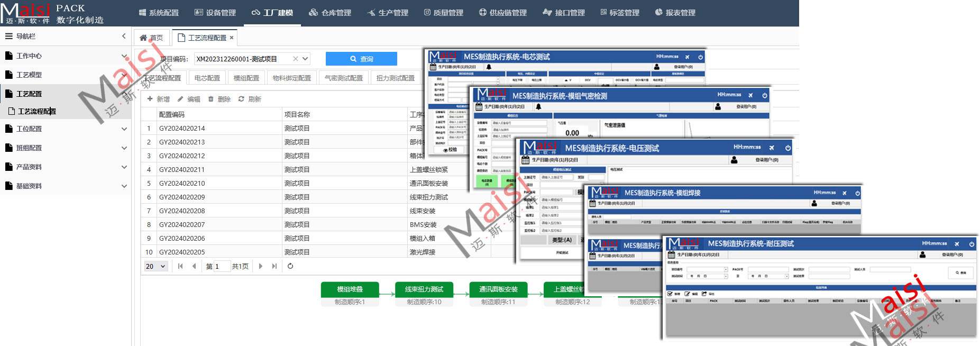This screenshot has height=346, width=980.
Task: Open the 标签管理 top menu
Action: coord(620,13)
